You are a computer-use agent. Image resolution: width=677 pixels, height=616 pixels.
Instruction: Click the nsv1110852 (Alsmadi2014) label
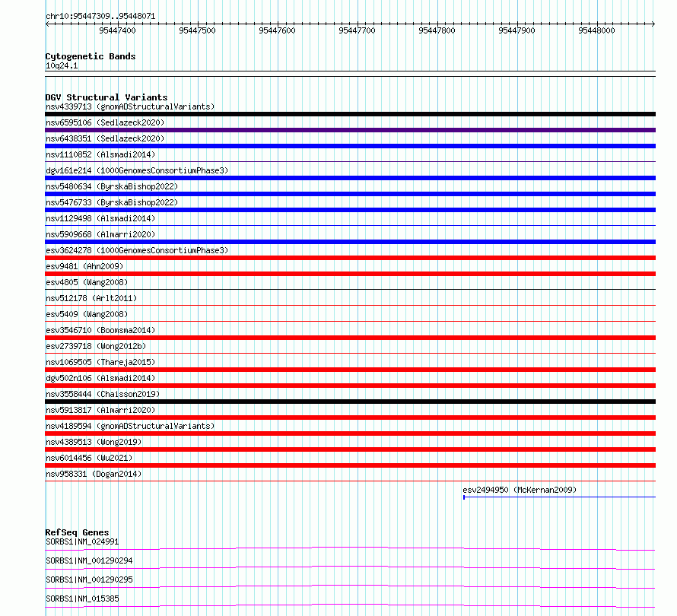tap(100, 154)
